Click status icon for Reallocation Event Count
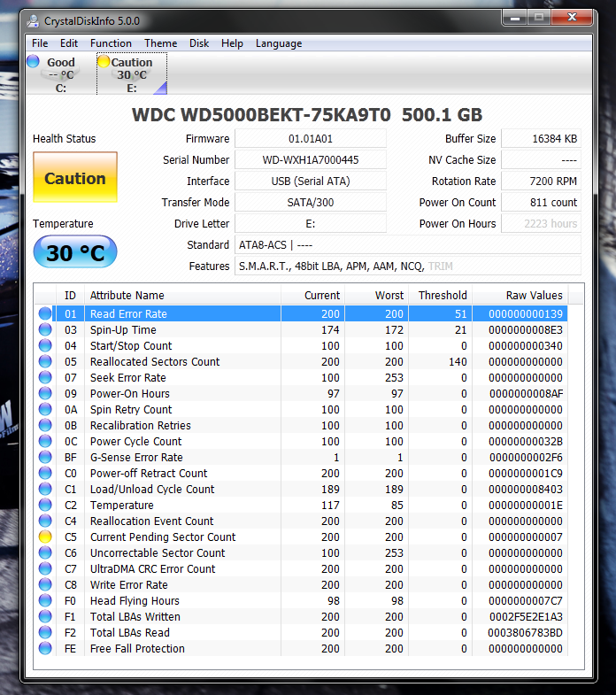616x695 pixels. tap(45, 521)
